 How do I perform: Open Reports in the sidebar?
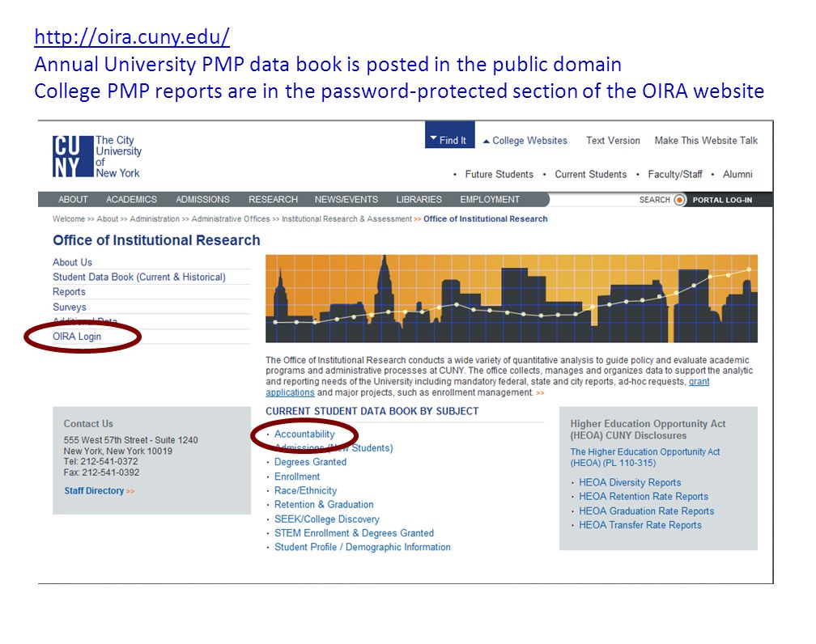(69, 292)
